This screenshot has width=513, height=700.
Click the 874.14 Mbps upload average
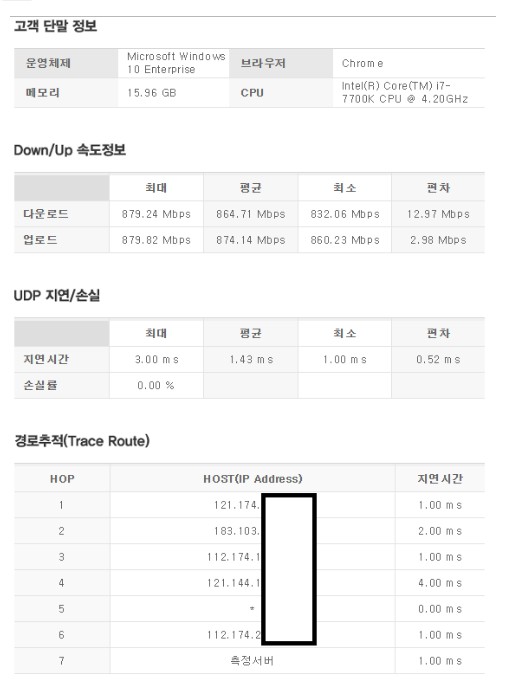tap(250, 240)
